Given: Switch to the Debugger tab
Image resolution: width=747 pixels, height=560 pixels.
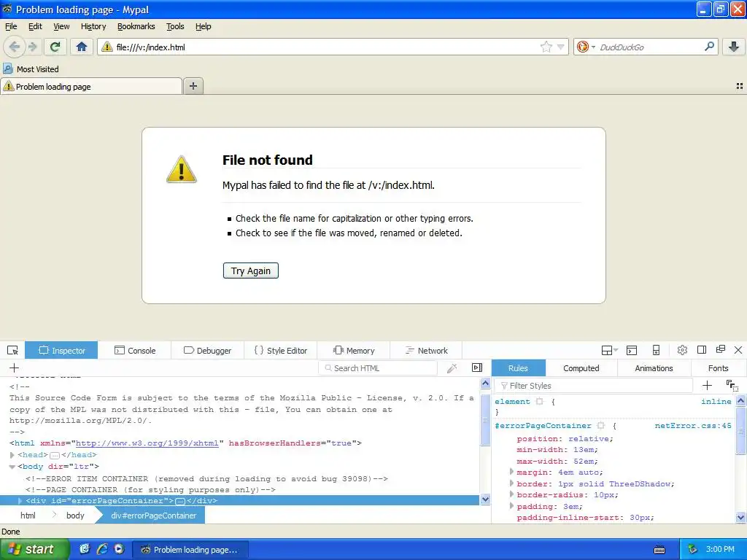Looking at the screenshot, I should pyautogui.click(x=207, y=351).
